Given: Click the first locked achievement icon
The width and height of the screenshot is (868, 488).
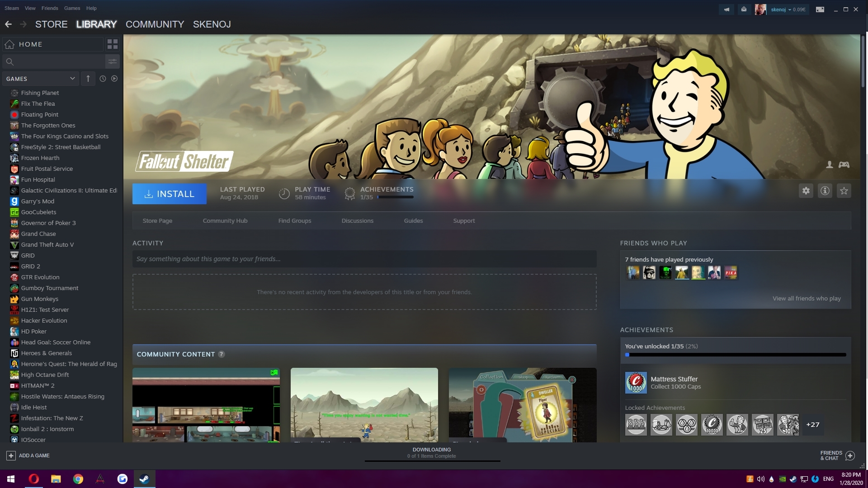Looking at the screenshot, I should 636,425.
